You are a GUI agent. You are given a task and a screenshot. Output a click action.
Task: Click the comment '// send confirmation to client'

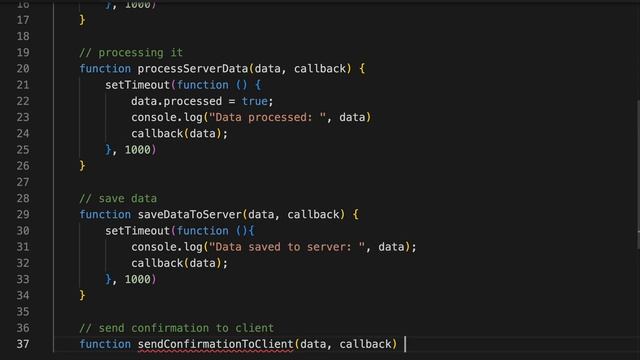coord(176,328)
